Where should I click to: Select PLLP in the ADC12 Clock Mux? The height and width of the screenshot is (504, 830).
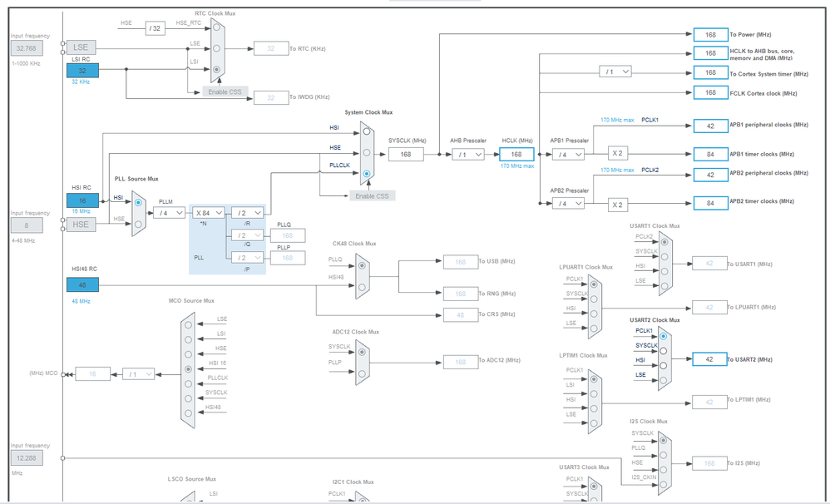362,373
